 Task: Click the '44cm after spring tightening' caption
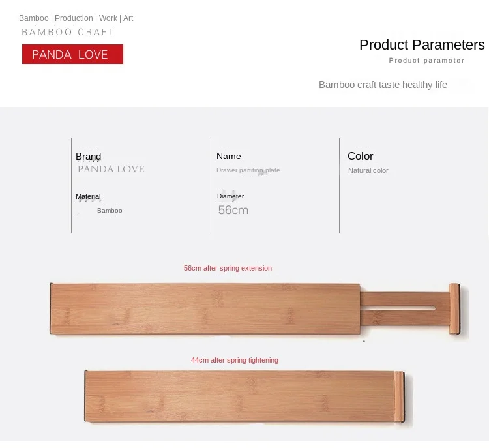pos(235,360)
